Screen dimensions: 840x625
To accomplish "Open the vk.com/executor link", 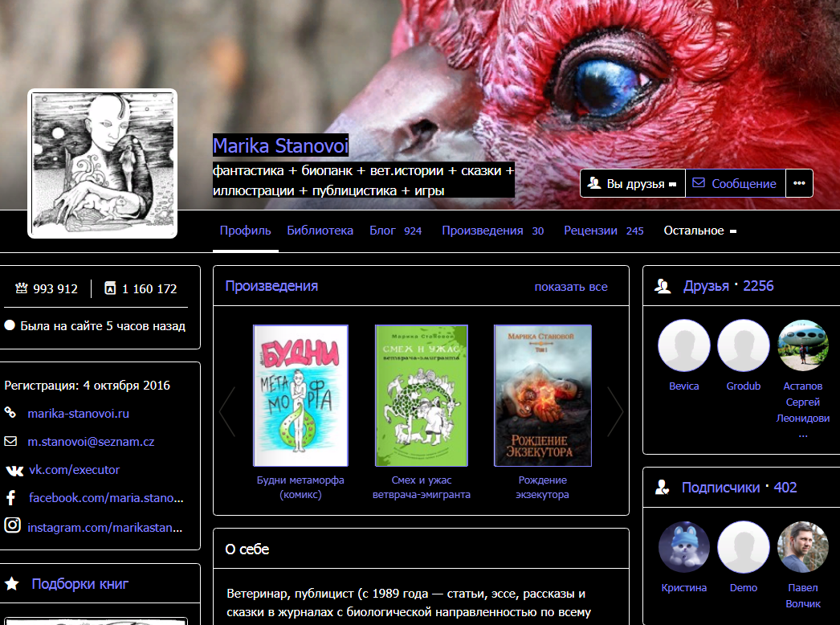I will [74, 470].
